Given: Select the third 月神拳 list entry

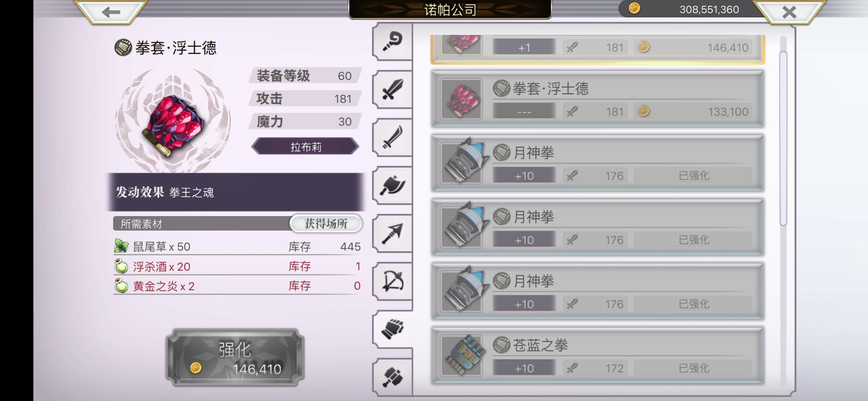Looking at the screenshot, I should pyautogui.click(x=597, y=291).
